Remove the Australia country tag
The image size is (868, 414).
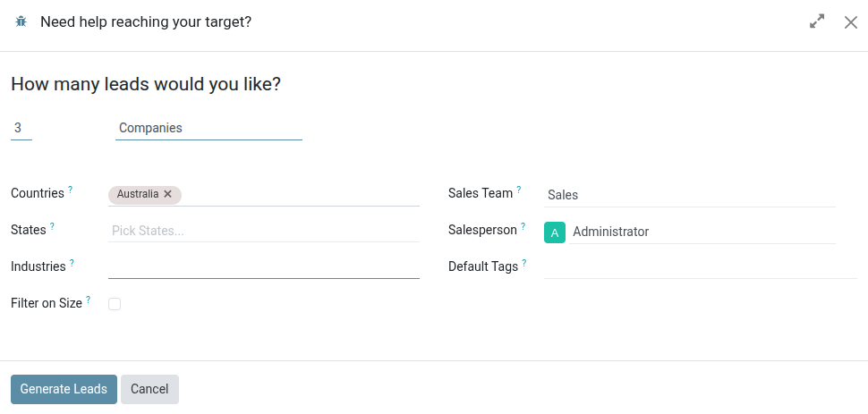tap(168, 194)
